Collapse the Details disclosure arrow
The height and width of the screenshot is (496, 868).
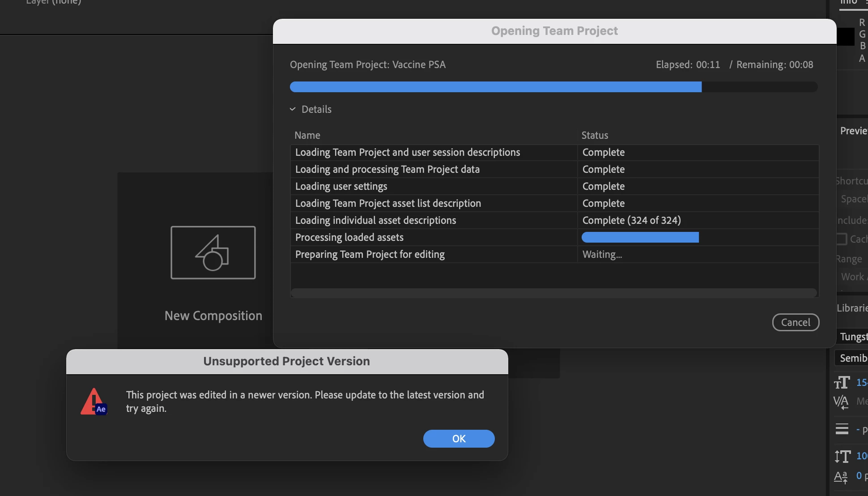tap(293, 109)
